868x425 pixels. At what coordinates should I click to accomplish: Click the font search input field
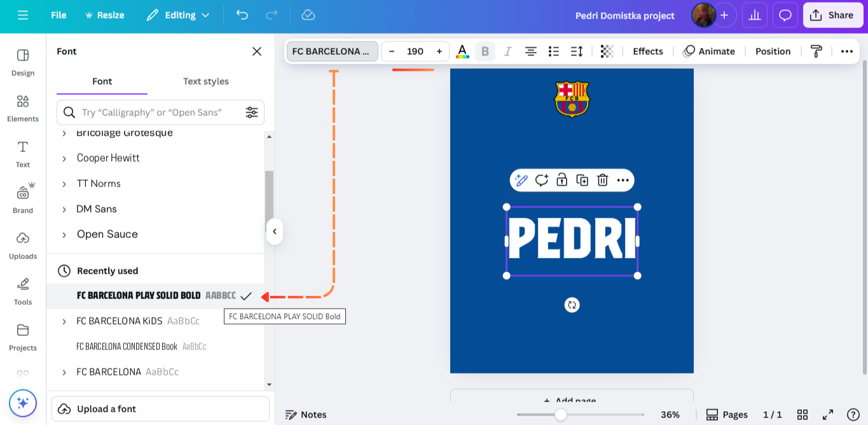point(160,113)
